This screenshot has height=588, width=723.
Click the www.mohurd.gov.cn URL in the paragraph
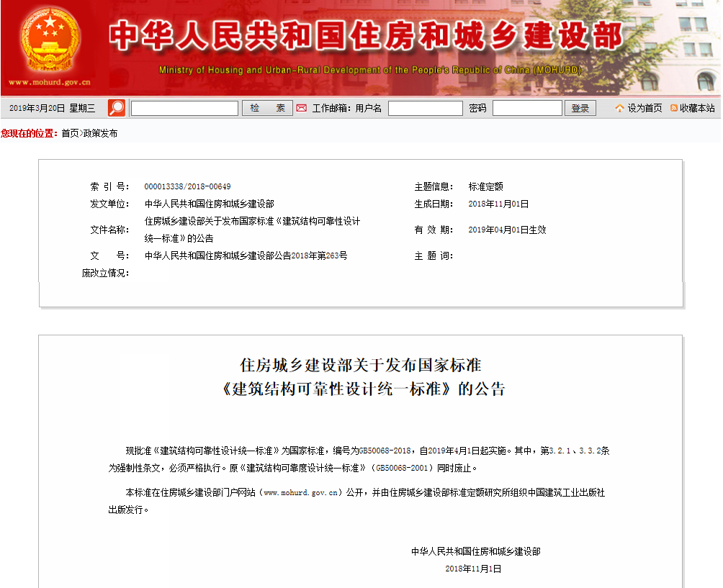click(x=300, y=492)
